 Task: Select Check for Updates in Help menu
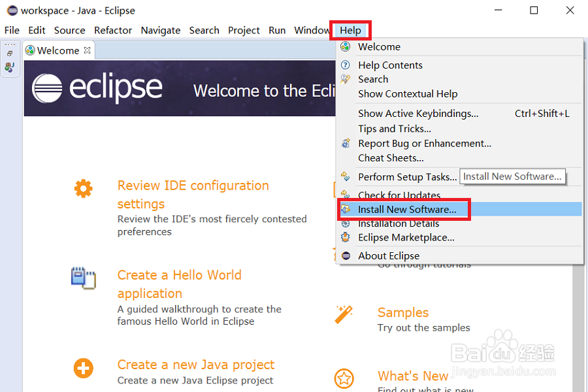(x=399, y=195)
